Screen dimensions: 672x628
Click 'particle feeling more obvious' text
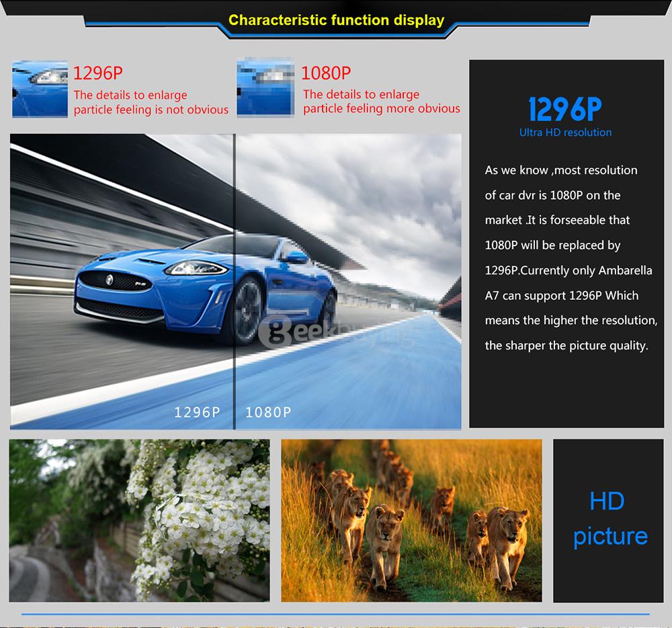point(382,108)
